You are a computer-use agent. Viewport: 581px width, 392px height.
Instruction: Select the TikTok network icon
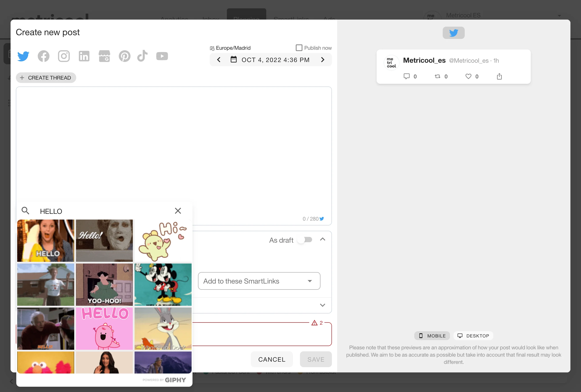tap(142, 56)
